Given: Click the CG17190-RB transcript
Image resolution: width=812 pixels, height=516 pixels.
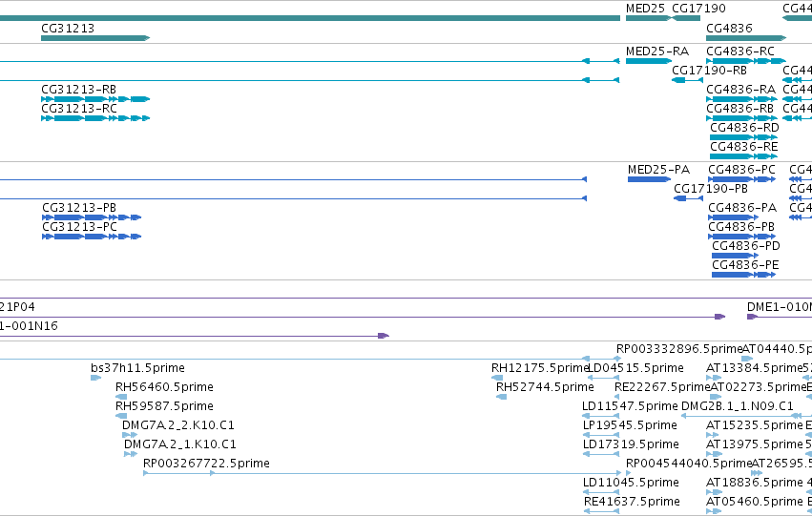Looking at the screenshot, I should (687, 80).
